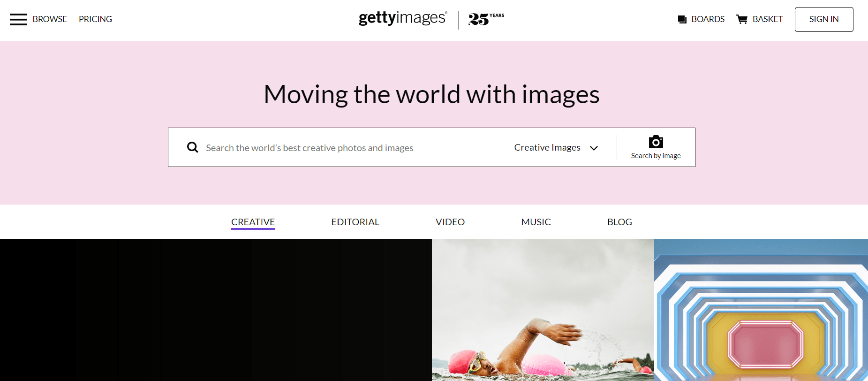Click the 25 Years anniversary emblem

click(486, 19)
